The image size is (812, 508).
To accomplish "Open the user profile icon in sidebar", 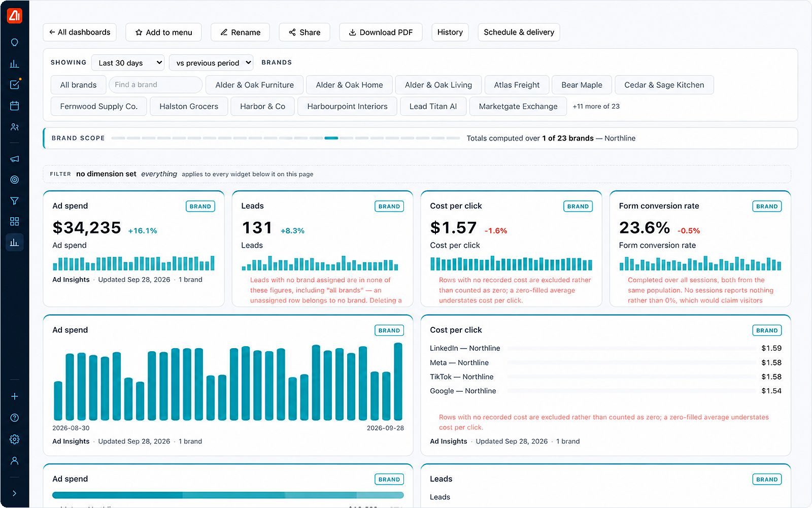I will (x=15, y=461).
